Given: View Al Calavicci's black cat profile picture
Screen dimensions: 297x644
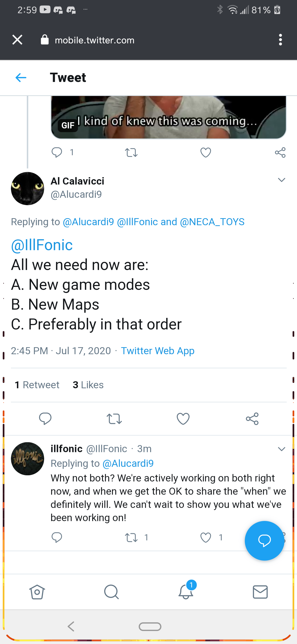Looking at the screenshot, I should point(27,188).
